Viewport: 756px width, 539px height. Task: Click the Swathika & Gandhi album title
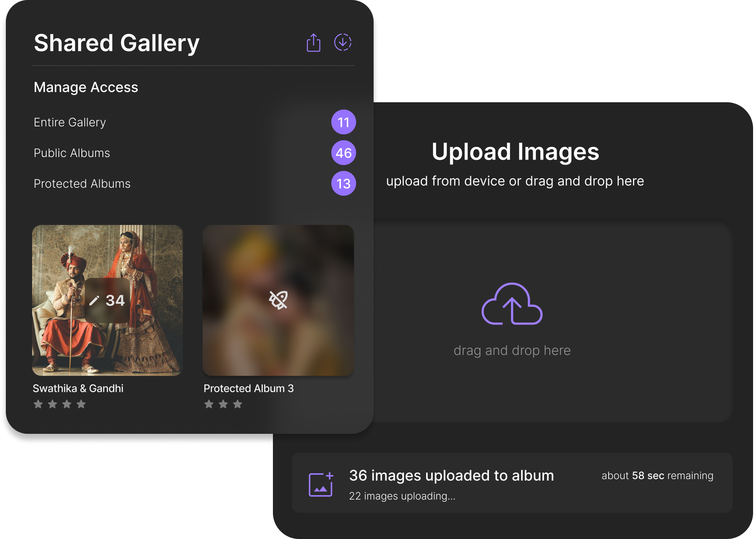[78, 388]
